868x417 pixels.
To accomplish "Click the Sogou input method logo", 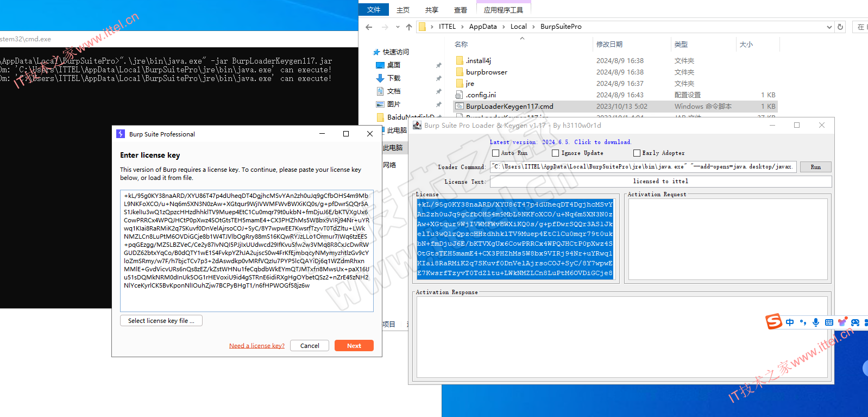I will (x=773, y=321).
